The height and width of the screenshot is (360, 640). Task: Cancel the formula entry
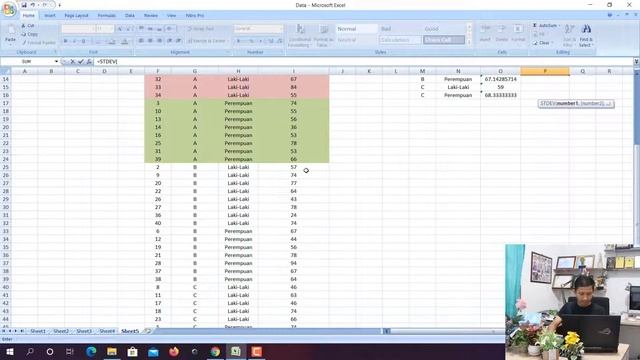click(73, 62)
